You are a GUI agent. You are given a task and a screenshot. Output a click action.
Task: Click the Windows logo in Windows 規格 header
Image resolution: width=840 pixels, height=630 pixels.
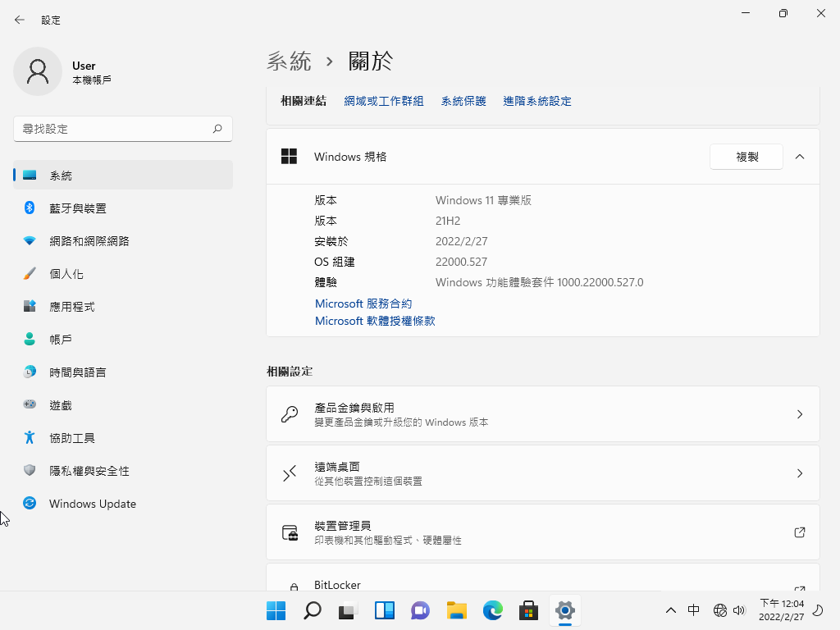coord(290,157)
